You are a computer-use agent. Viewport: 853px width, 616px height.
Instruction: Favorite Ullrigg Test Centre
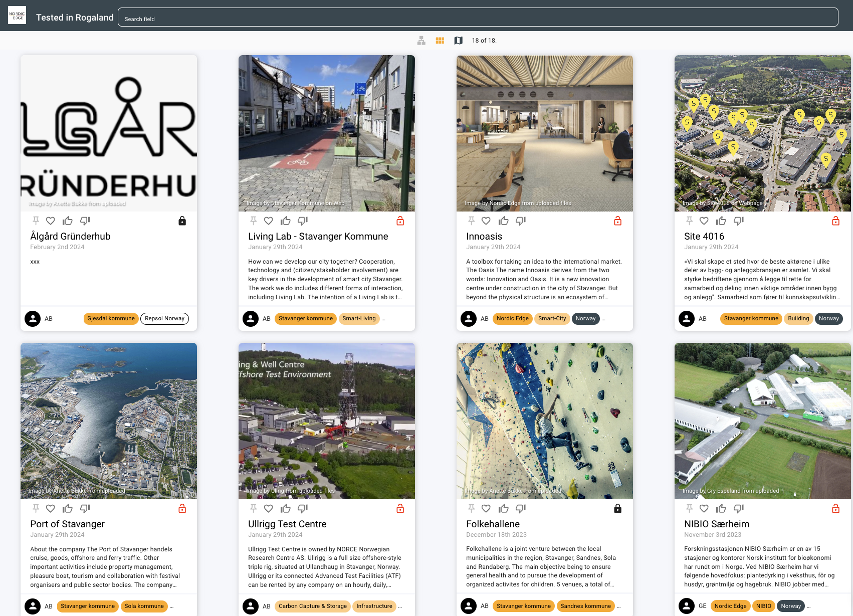point(269,508)
